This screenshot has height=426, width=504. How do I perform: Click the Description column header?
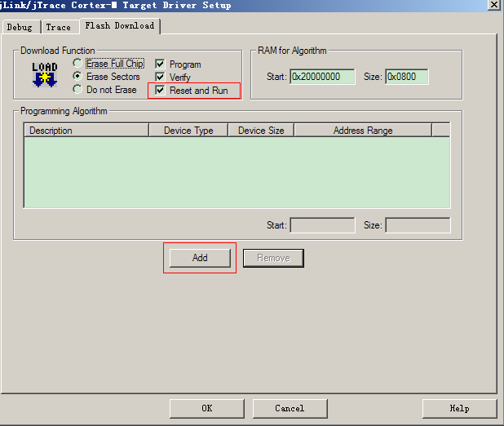(x=86, y=131)
